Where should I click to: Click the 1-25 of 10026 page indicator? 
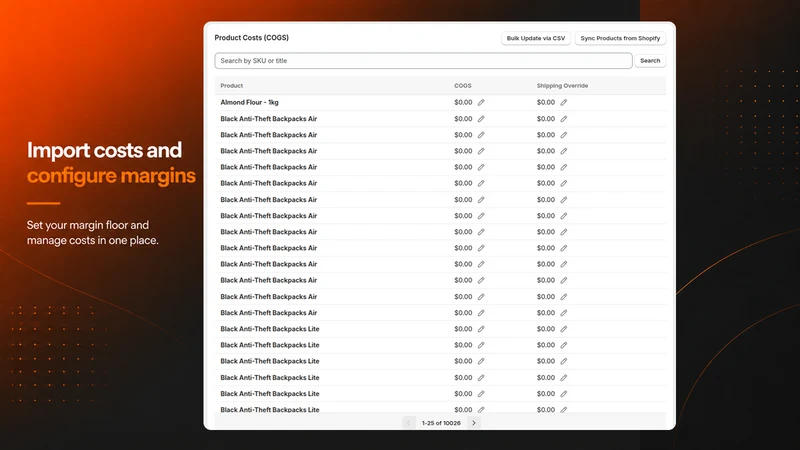click(x=441, y=423)
